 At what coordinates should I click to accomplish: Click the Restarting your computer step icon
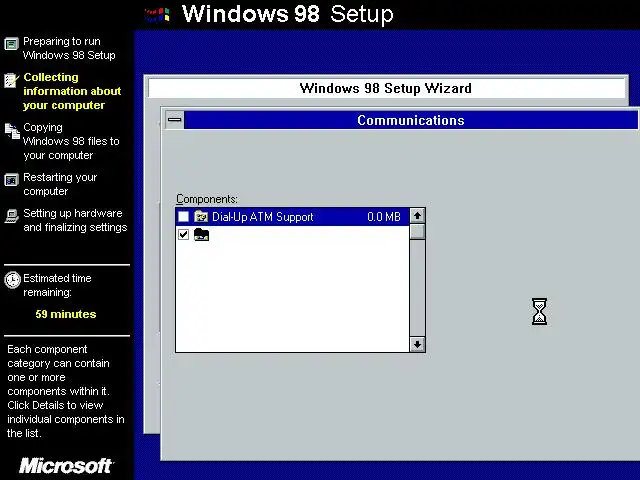(11, 180)
